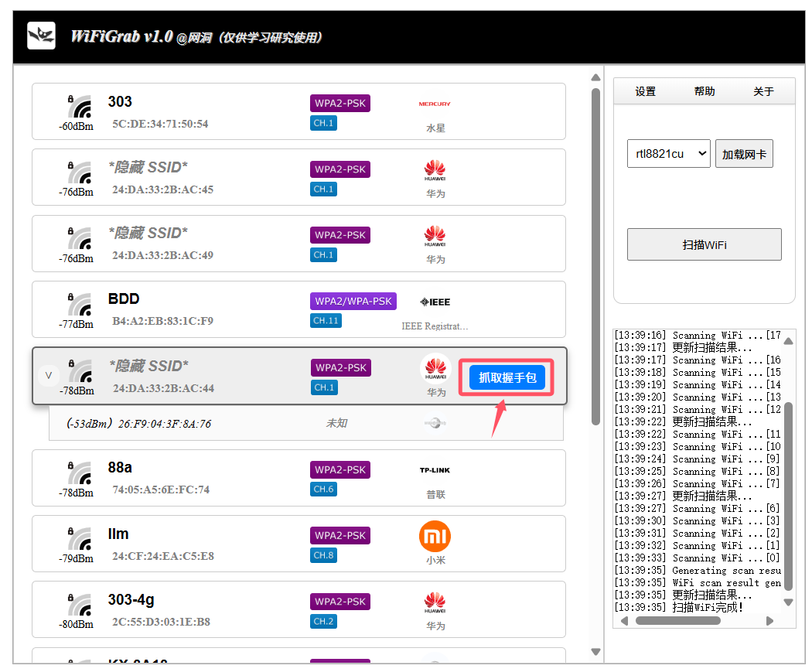The image size is (812, 672).
Task: Click the Huawei logo for 24:DA:33:2B:AC:45
Action: pos(435,170)
